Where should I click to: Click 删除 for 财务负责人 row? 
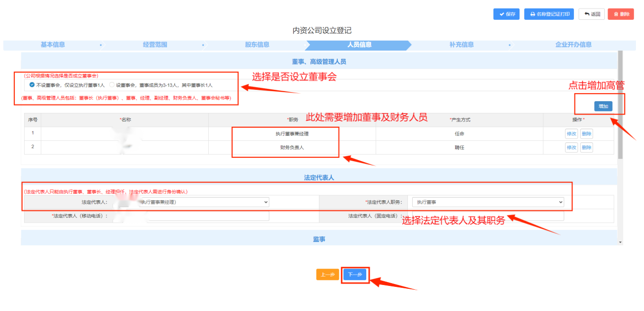click(586, 147)
